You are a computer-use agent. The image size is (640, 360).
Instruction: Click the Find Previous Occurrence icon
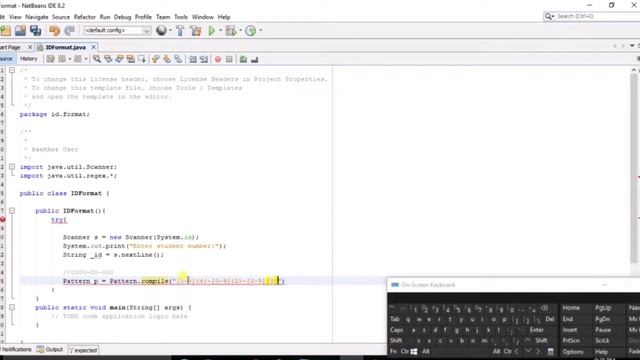108,60
